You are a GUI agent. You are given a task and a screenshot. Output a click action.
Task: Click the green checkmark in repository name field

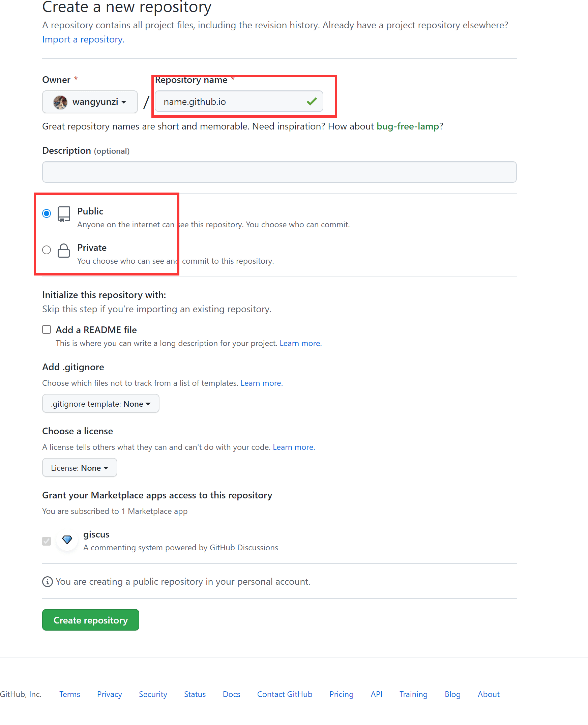point(311,101)
